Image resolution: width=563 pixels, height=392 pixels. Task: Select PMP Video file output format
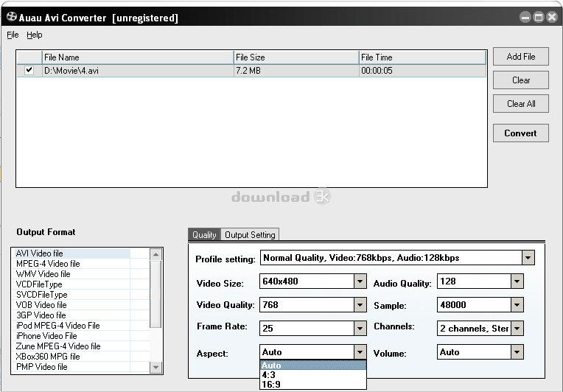pyautogui.click(x=71, y=367)
